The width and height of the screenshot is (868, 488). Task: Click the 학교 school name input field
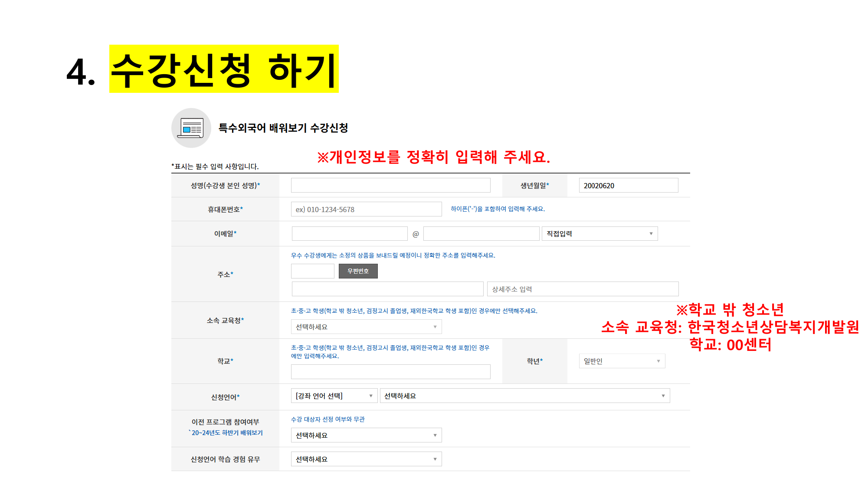[390, 372]
